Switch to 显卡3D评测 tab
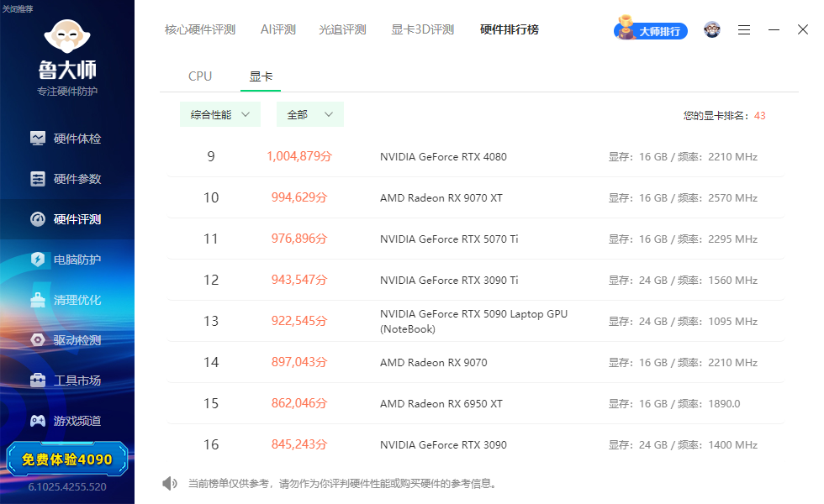824x504 pixels. [x=422, y=30]
